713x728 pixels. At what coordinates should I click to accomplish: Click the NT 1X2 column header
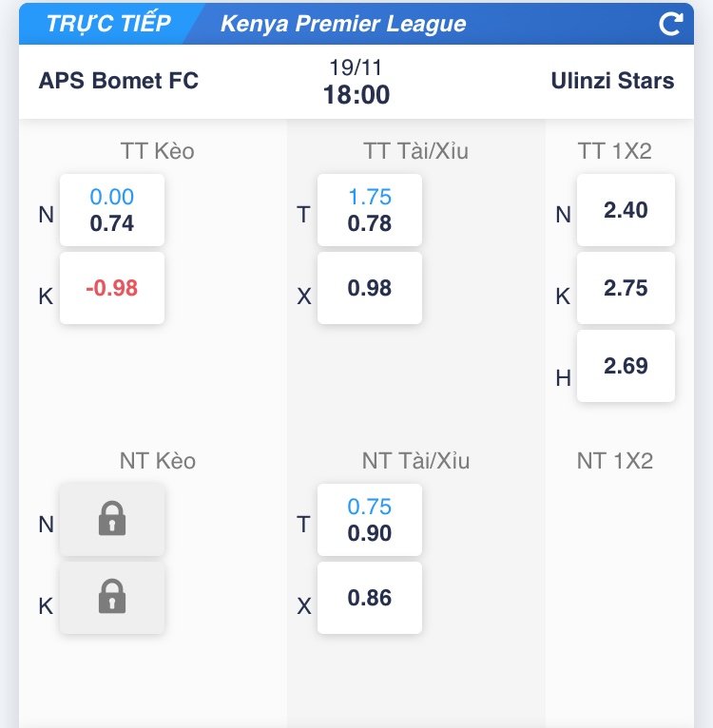coord(615,461)
